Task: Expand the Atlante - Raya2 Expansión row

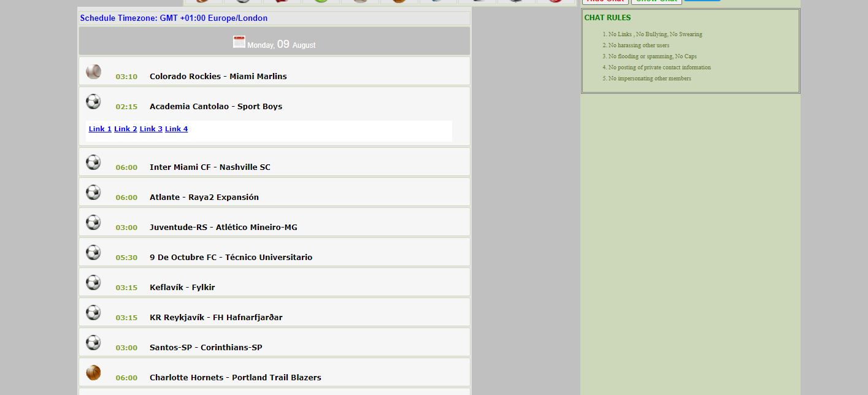Action: [x=274, y=192]
